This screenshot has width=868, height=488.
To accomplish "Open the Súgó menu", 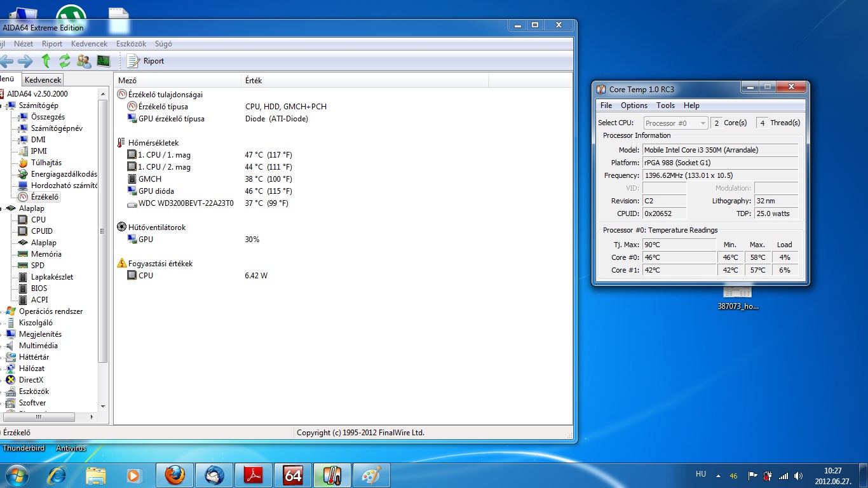I will click(x=163, y=44).
